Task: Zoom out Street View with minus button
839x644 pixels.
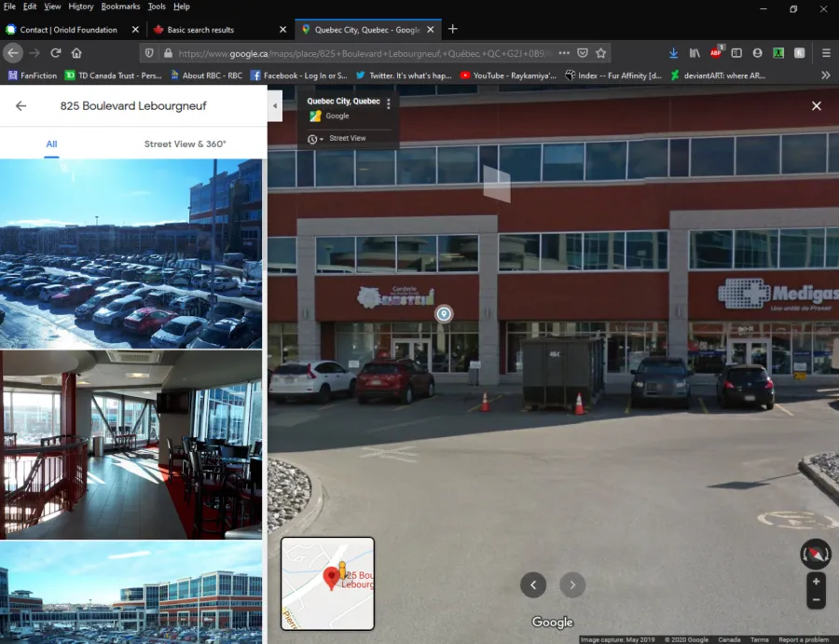Action: 816,599
